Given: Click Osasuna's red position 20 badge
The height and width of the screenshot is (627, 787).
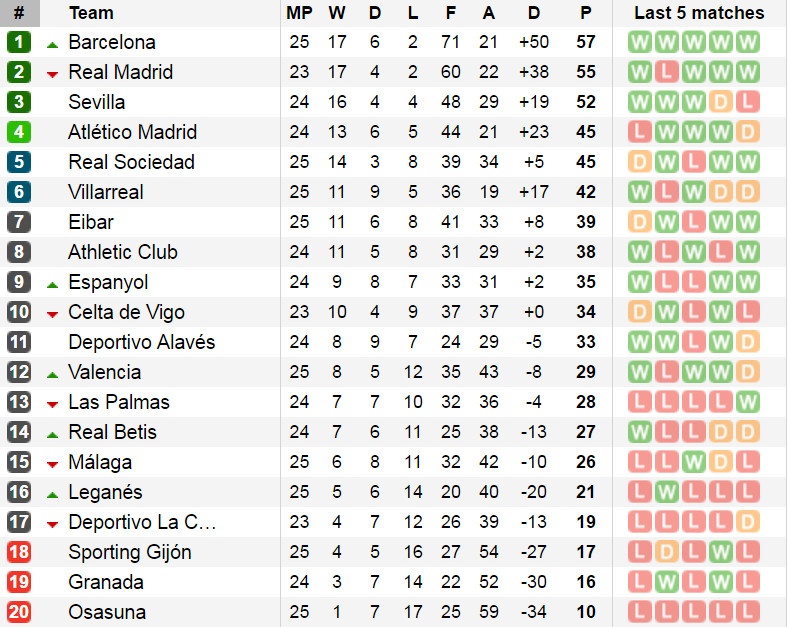Looking at the screenshot, I should click(x=19, y=612).
